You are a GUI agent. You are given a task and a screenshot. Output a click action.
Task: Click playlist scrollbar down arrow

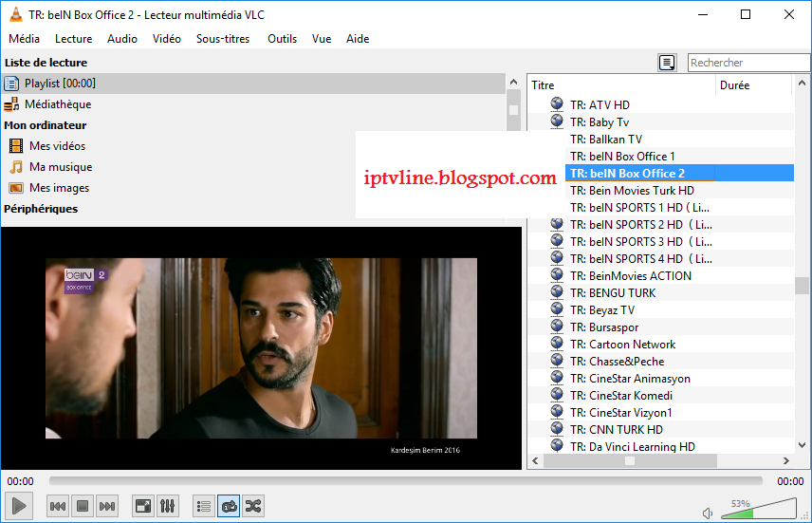(802, 445)
